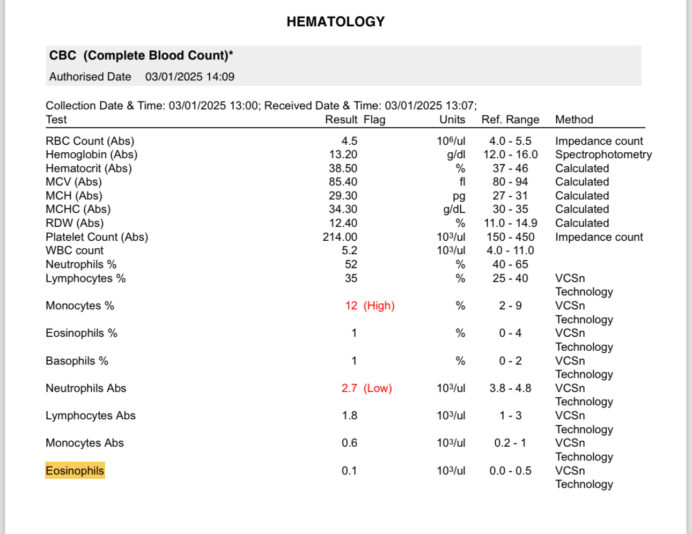Click the Spectrophotometry method text
This screenshot has height=534, width=692.
[603, 155]
